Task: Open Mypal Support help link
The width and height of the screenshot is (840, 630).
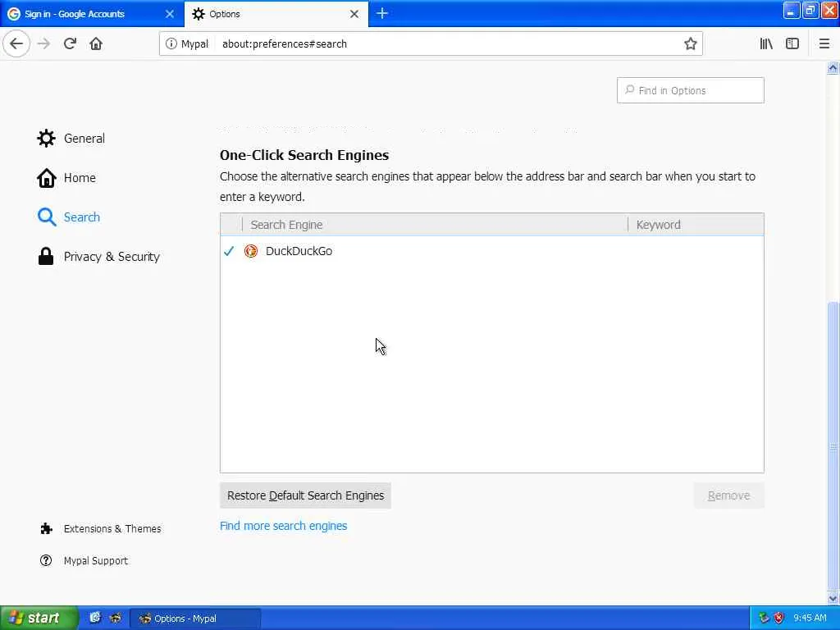Action: coord(84,560)
